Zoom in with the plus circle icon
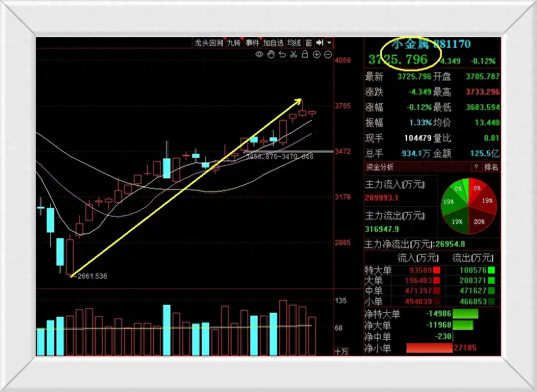Viewport: 537px width, 392px height. 317,55
